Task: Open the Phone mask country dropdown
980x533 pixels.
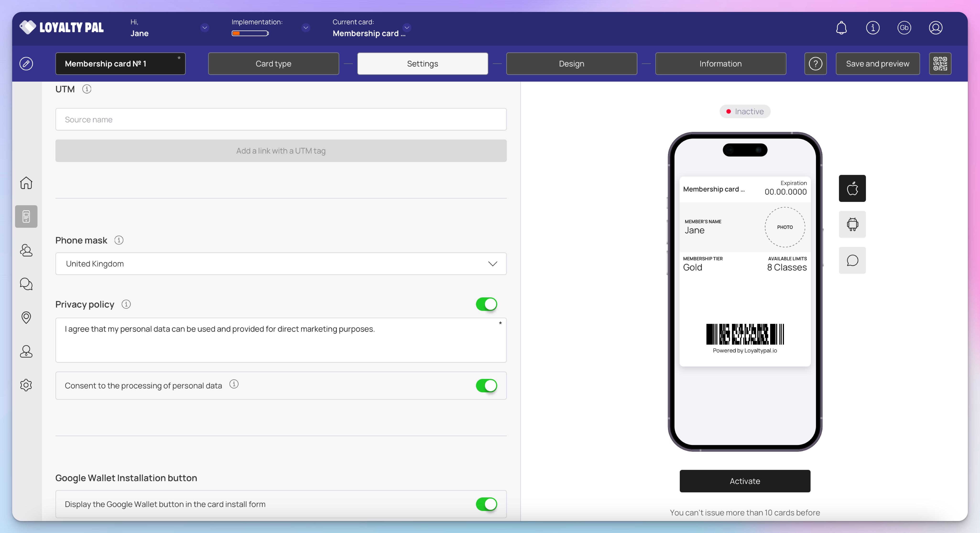Action: (x=281, y=264)
